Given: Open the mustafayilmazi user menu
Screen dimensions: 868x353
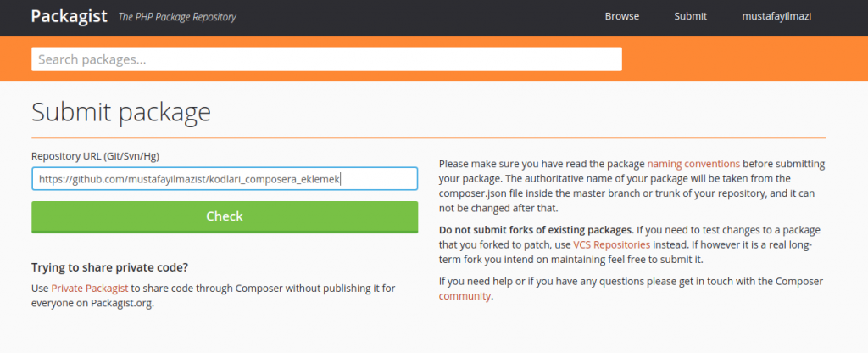Looking at the screenshot, I should [x=776, y=17].
